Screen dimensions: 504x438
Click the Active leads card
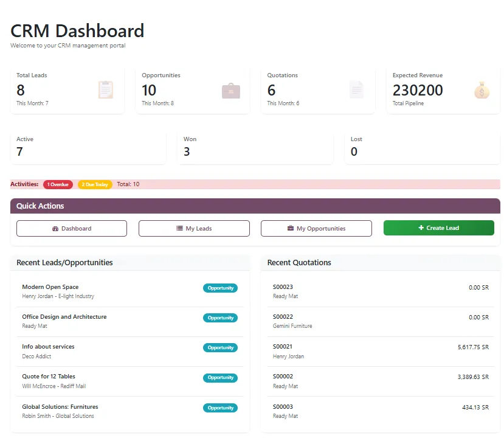point(88,146)
